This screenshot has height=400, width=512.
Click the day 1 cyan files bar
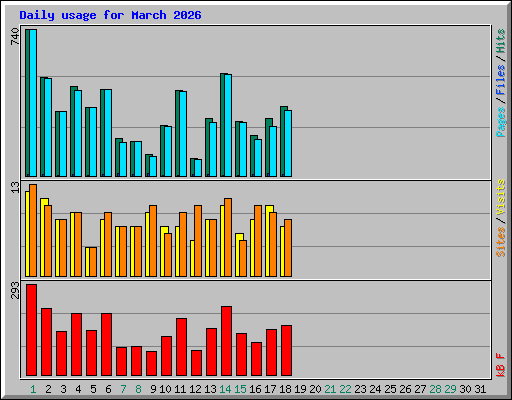[x=33, y=103]
